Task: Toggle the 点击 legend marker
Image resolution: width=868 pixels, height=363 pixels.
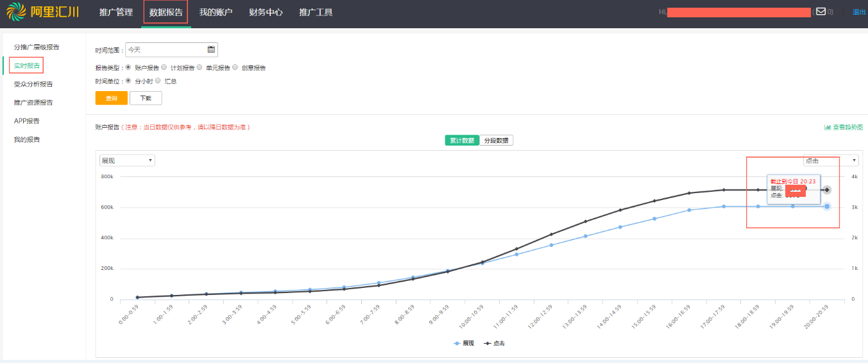Action: 488,343
